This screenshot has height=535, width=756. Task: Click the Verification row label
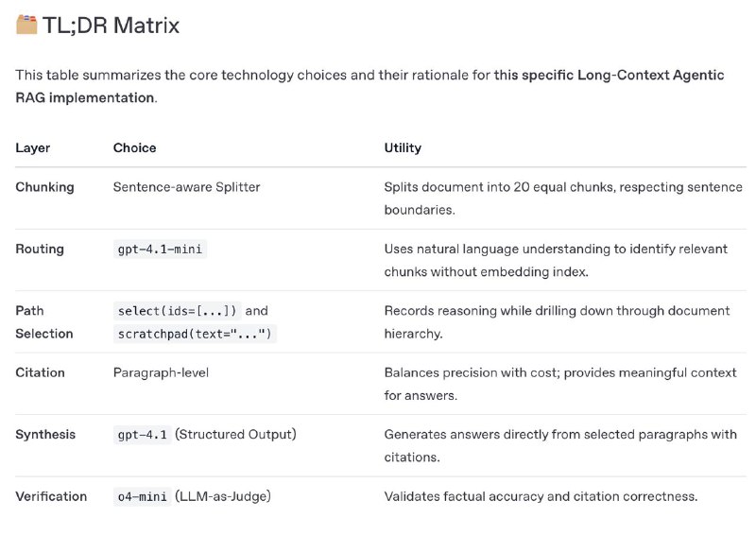(x=51, y=496)
